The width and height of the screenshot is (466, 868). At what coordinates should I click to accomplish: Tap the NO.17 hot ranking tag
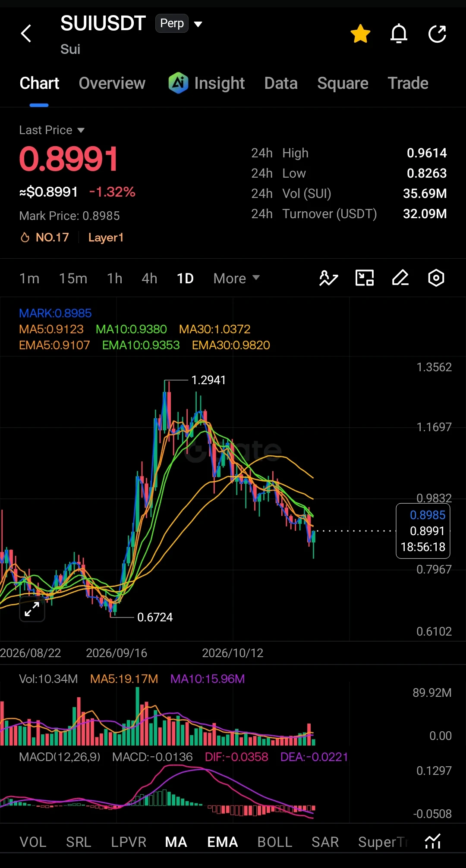point(45,237)
